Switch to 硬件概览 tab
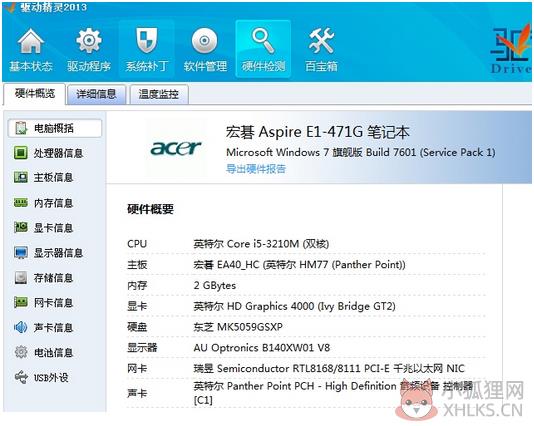The width and height of the screenshot is (534, 426). 34,94
